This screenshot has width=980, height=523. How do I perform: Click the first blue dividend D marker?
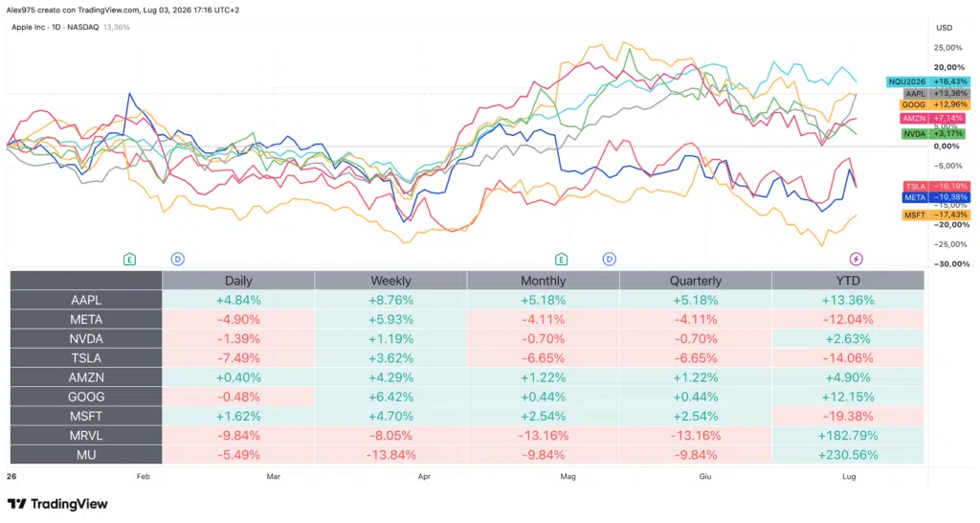[177, 259]
